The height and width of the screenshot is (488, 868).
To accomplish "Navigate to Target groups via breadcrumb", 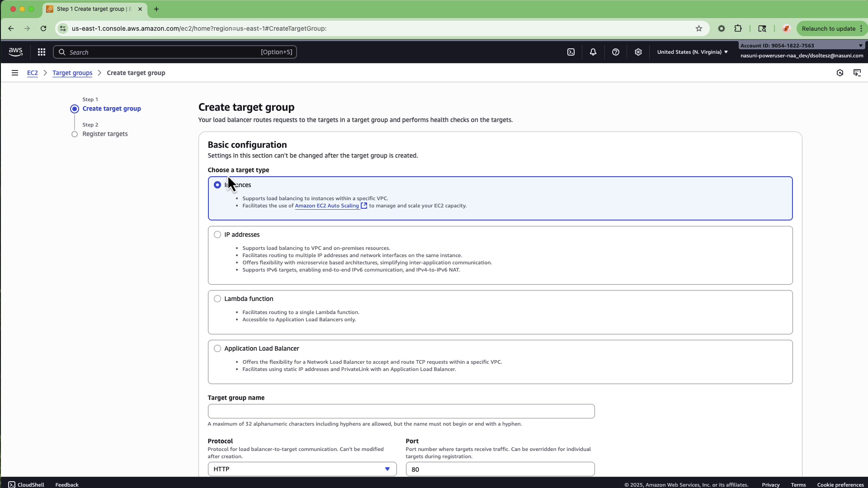I will (x=72, y=73).
